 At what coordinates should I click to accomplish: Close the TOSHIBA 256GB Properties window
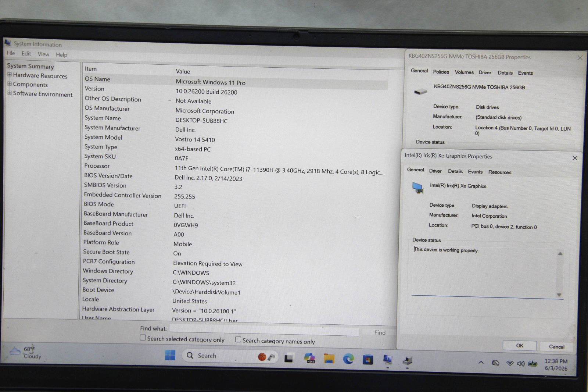(x=580, y=58)
